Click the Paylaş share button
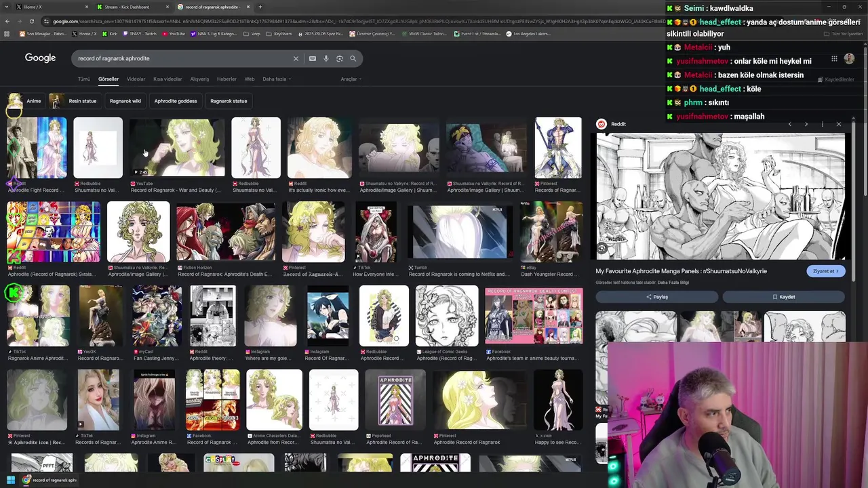 point(656,297)
